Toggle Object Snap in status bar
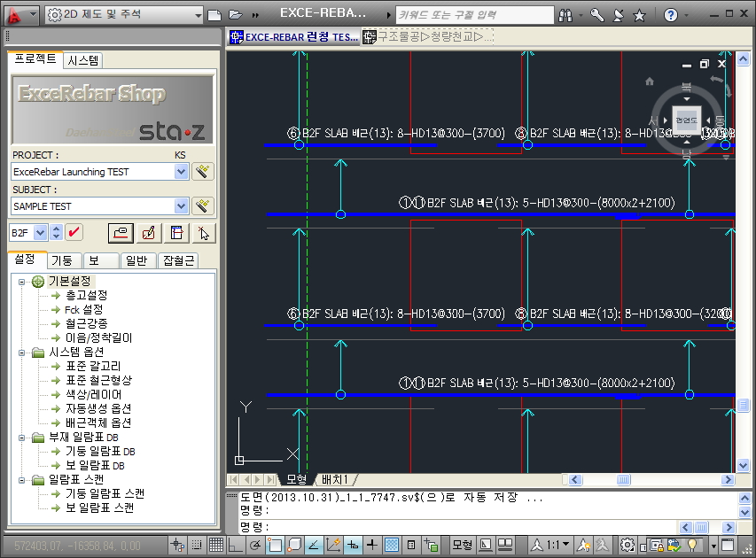The image size is (756, 558). 275,545
